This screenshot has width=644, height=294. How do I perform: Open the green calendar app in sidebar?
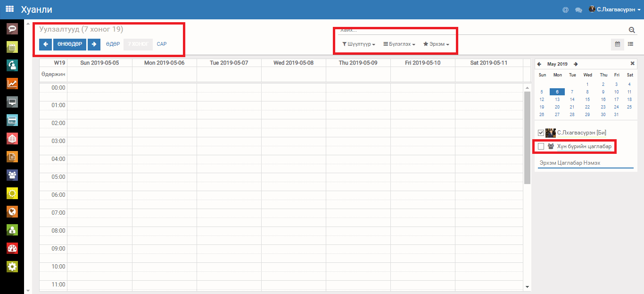coord(12,47)
